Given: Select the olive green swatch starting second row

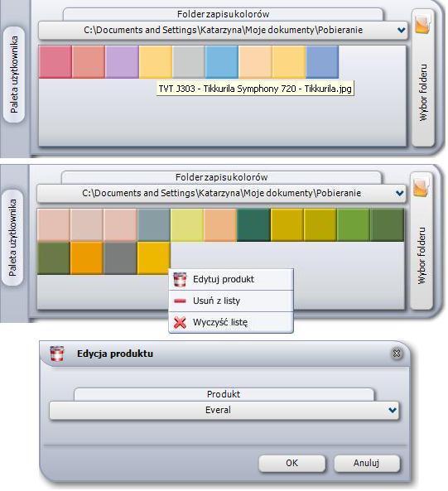Looking at the screenshot, I should (54, 258).
